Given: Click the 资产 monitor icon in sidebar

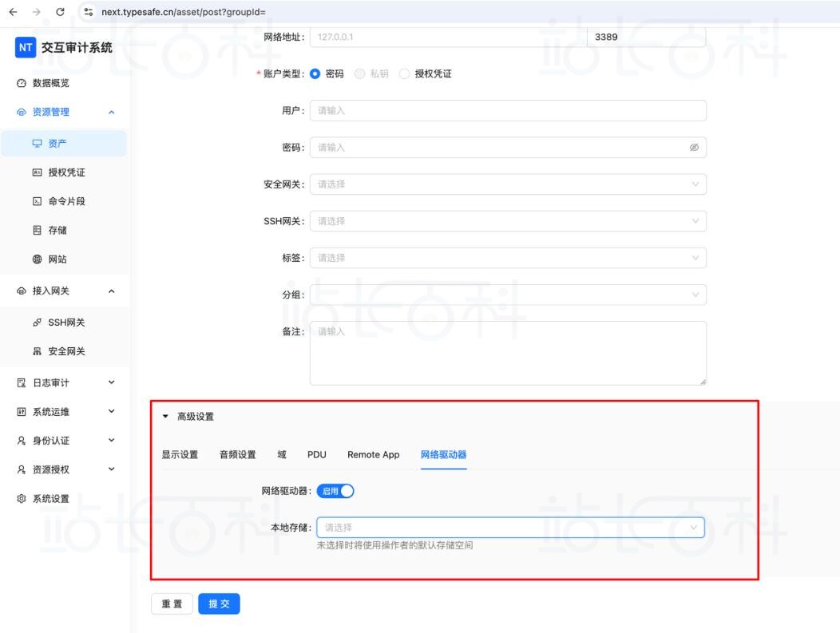Looking at the screenshot, I should pos(37,144).
